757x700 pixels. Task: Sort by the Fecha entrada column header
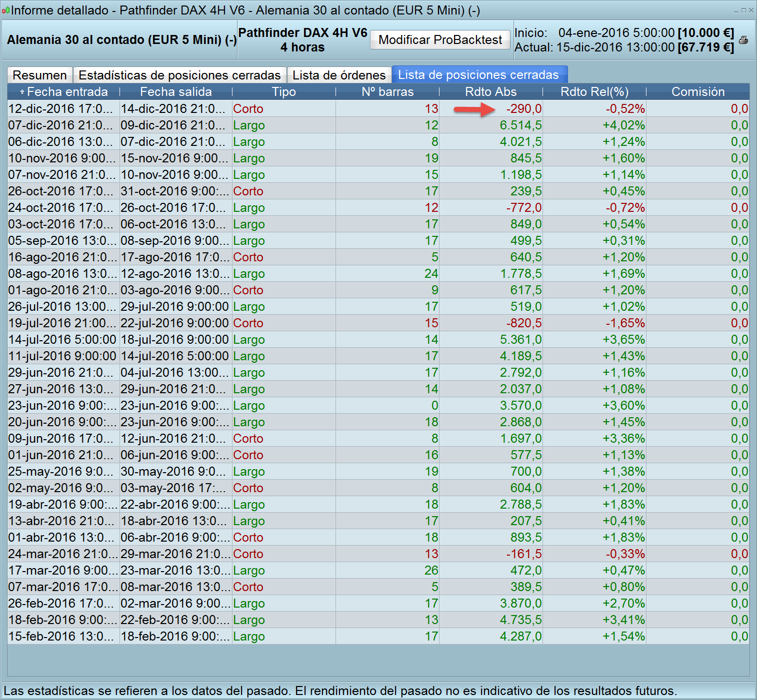click(x=63, y=92)
